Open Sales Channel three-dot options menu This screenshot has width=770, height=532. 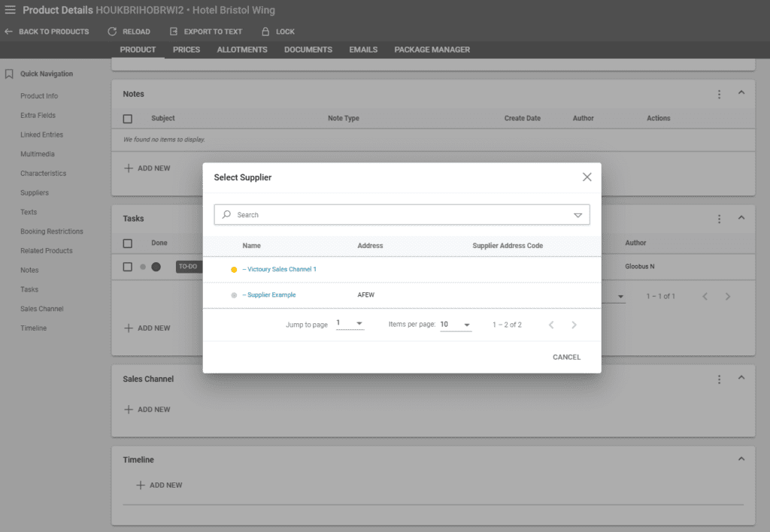coord(719,379)
